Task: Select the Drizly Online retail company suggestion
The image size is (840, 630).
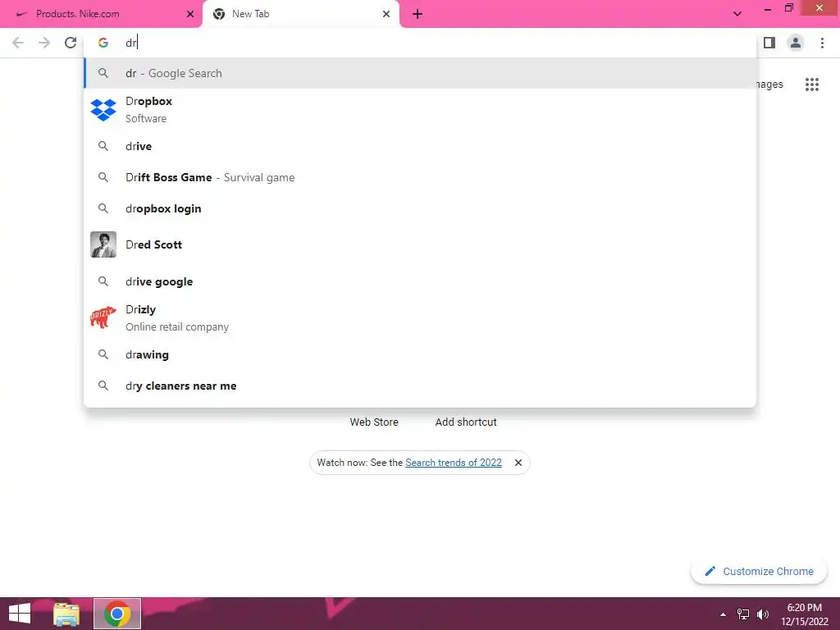Action: (x=420, y=317)
